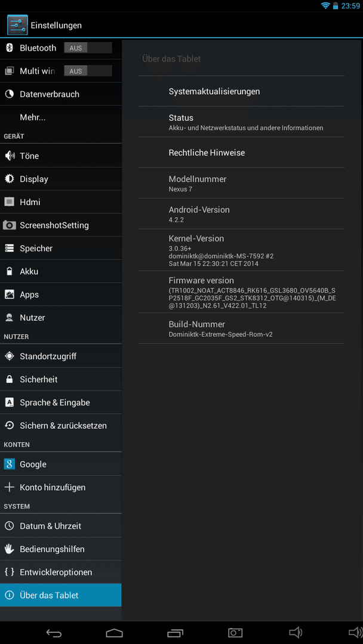The height and width of the screenshot is (644, 363).
Task: Open Sicherheit lock icon
Action: (x=9, y=379)
